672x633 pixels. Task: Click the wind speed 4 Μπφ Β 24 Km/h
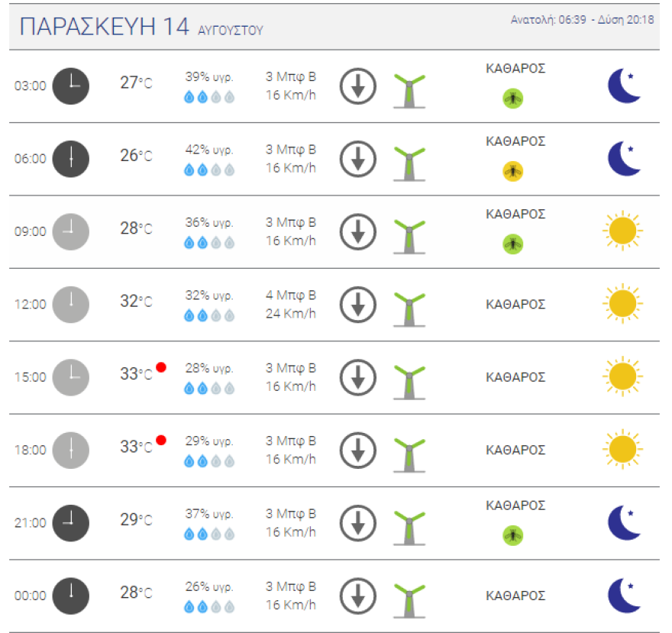tap(291, 304)
